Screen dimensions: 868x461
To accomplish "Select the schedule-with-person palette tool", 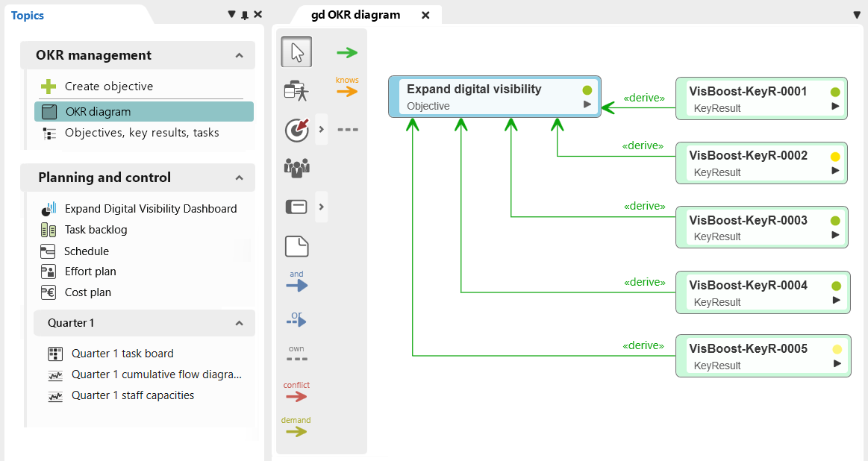I will 296,91.
